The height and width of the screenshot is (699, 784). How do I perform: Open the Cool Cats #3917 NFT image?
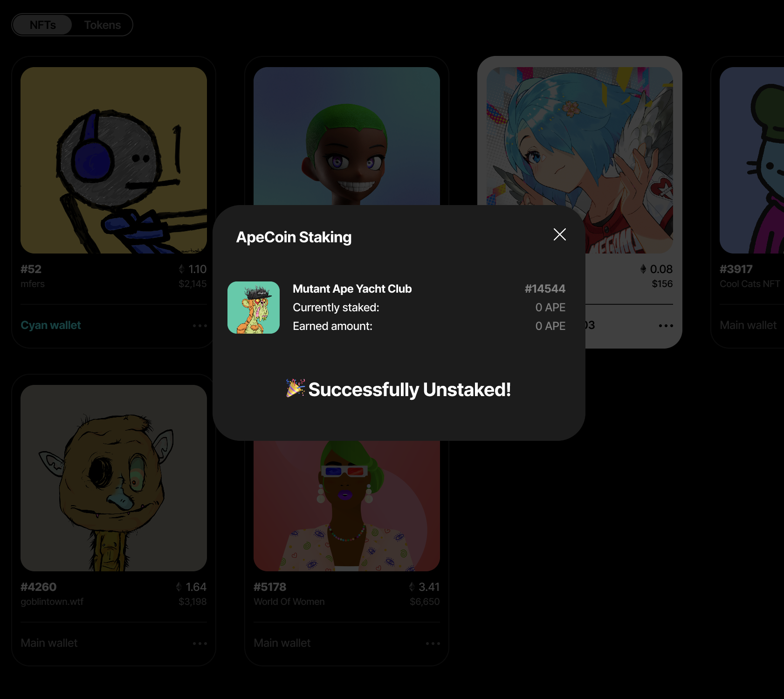point(752,160)
